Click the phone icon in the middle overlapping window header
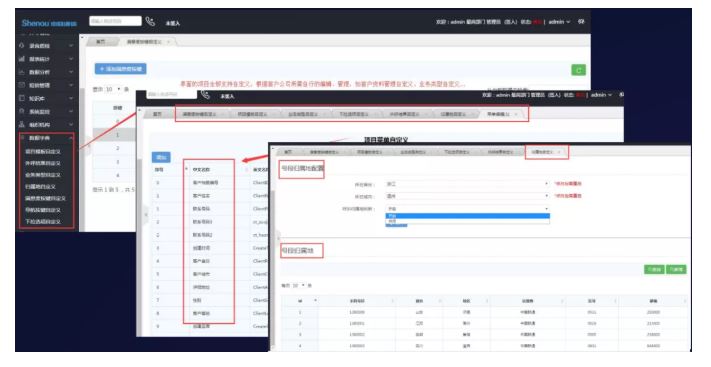The height and width of the screenshot is (367, 711). pyautogui.click(x=205, y=95)
